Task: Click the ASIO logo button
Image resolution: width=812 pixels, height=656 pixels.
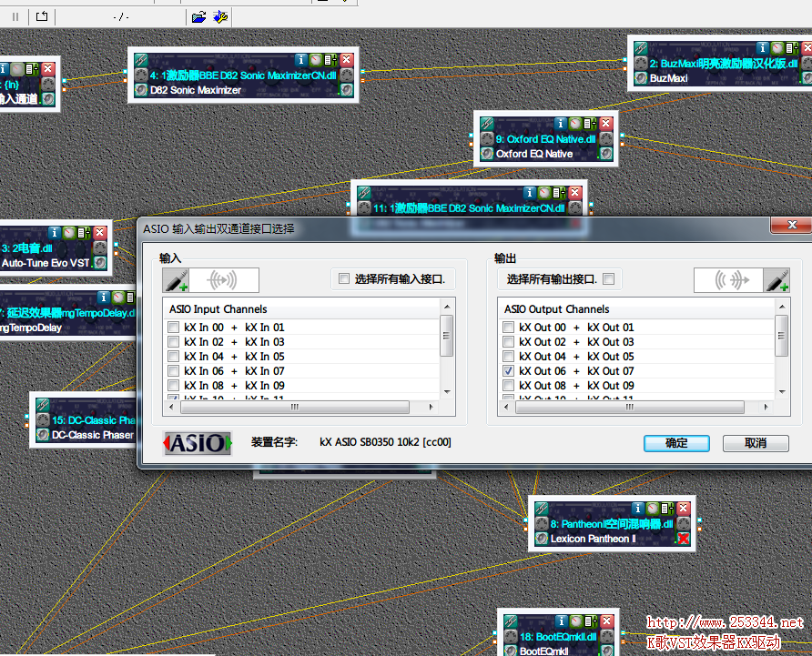Action: [198, 443]
